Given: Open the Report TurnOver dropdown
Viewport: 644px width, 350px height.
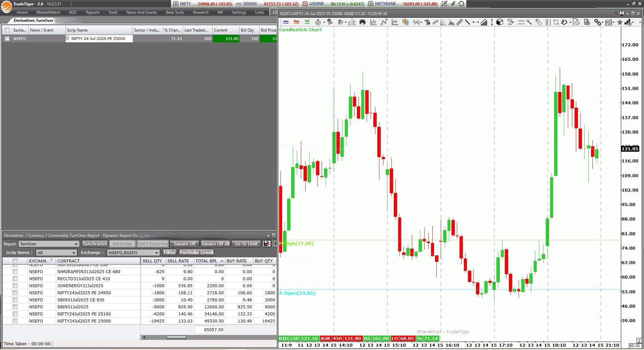Looking at the screenshot, I should pos(49,244).
